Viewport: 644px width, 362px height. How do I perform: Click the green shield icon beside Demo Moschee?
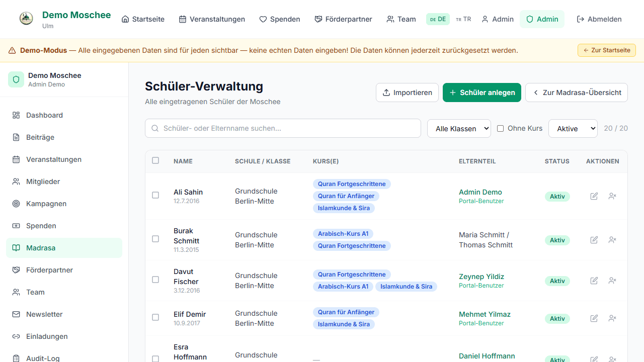[x=16, y=79]
